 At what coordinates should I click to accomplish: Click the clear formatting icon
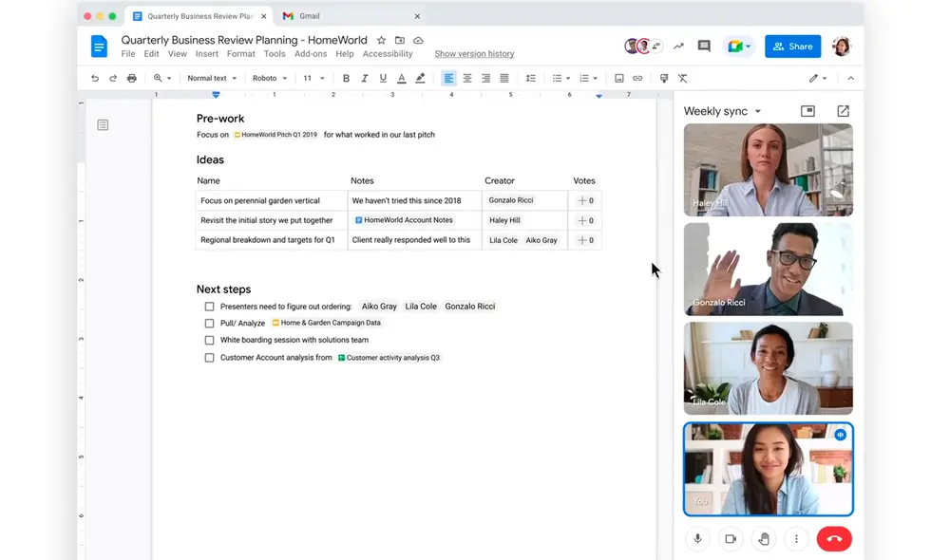click(x=682, y=78)
